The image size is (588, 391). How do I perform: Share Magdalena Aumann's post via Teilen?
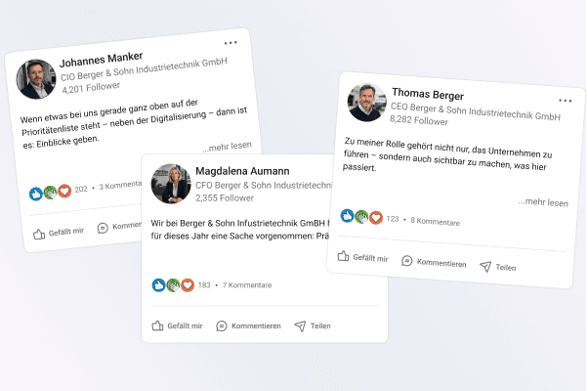click(x=313, y=326)
